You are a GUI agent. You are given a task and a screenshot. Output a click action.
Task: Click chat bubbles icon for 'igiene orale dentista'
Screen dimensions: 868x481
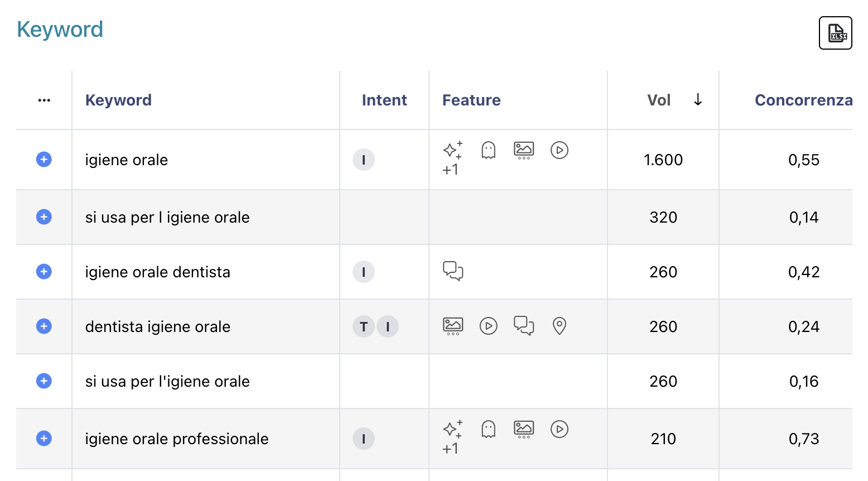[x=453, y=271]
